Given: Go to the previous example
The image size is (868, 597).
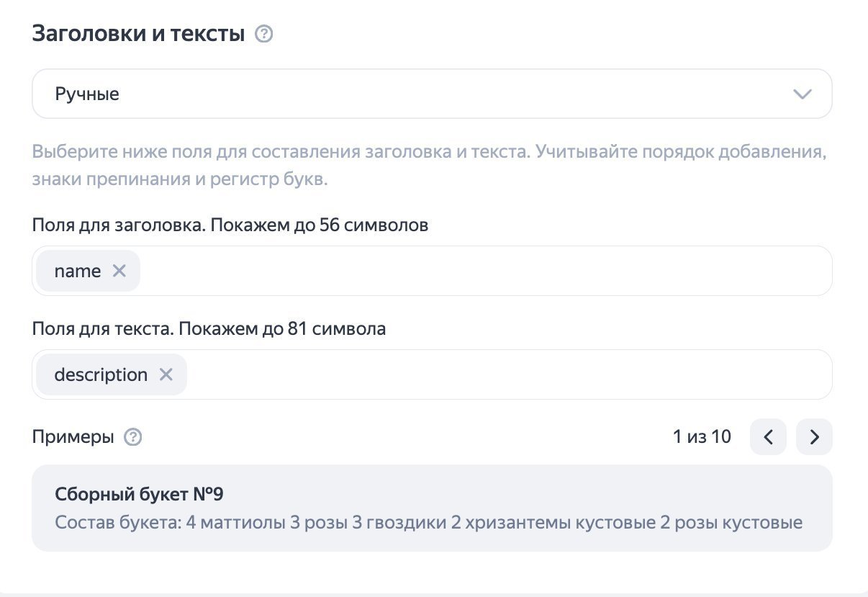Looking at the screenshot, I should [x=768, y=437].
